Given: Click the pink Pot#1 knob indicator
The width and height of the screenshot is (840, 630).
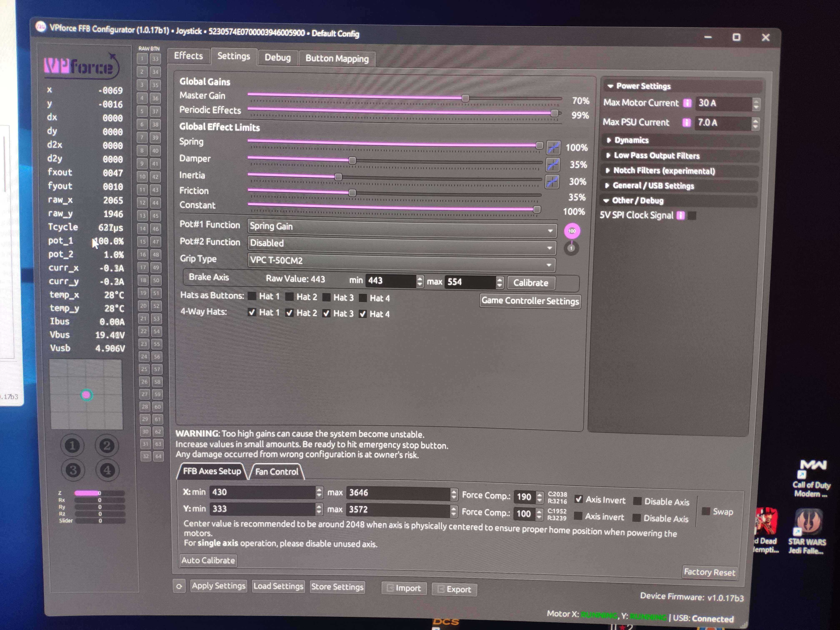Looking at the screenshot, I should (x=572, y=231).
